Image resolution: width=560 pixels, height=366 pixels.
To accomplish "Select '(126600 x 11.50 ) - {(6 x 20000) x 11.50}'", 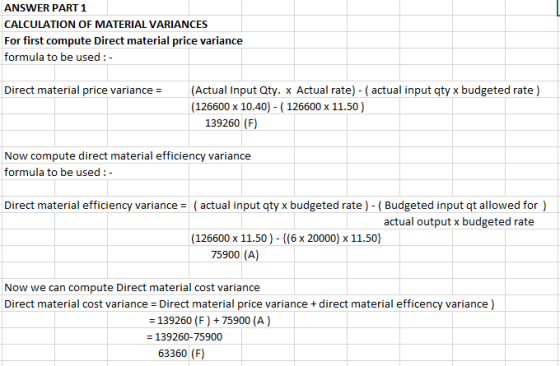I will 286,238.
